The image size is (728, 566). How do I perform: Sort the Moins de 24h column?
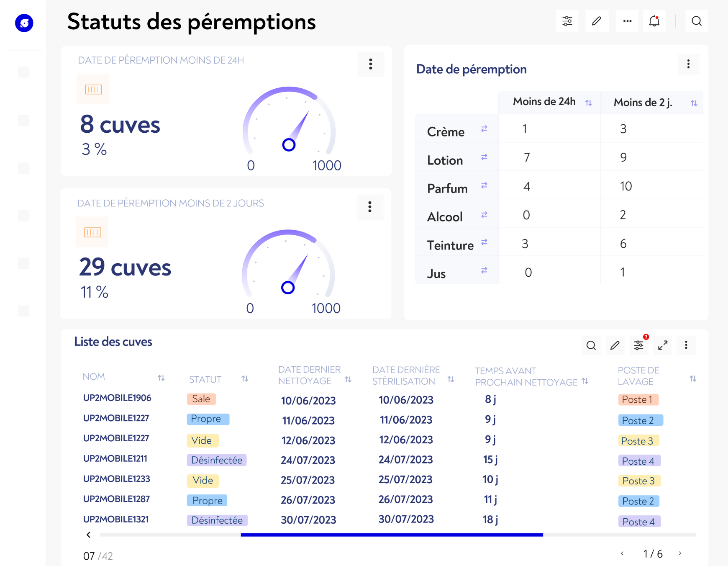588,103
